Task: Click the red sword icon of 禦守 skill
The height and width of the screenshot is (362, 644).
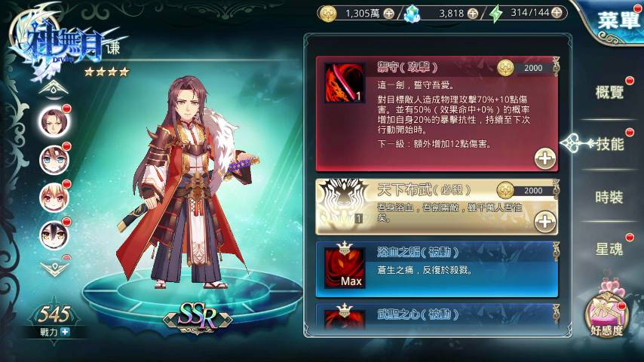Action: 344,83
